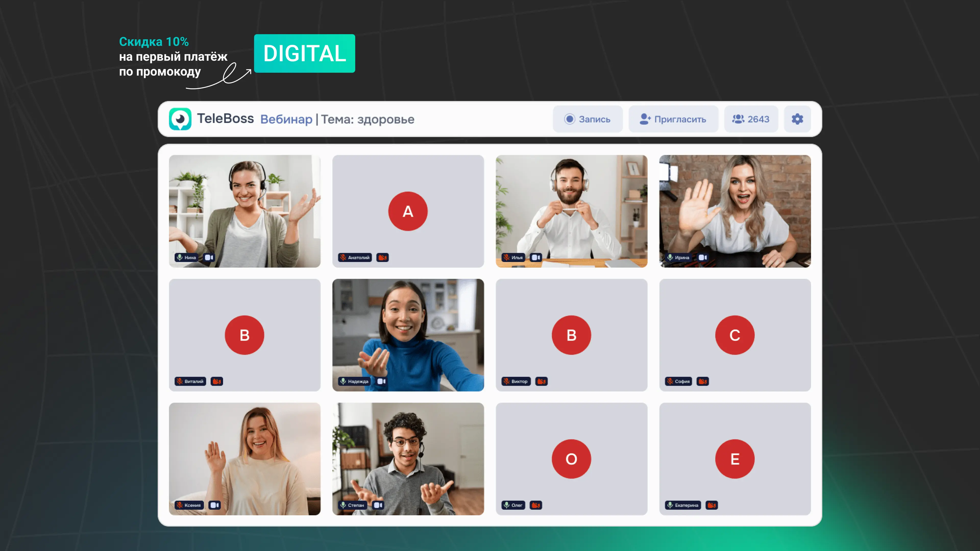Click Олег's red avatar circle
Image resolution: width=980 pixels, height=551 pixels.
(571, 459)
